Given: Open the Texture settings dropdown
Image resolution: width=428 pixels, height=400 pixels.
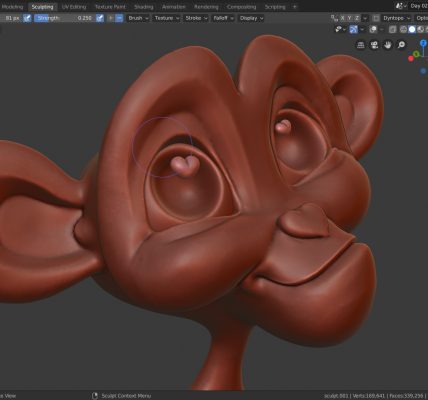Looking at the screenshot, I should [167, 18].
